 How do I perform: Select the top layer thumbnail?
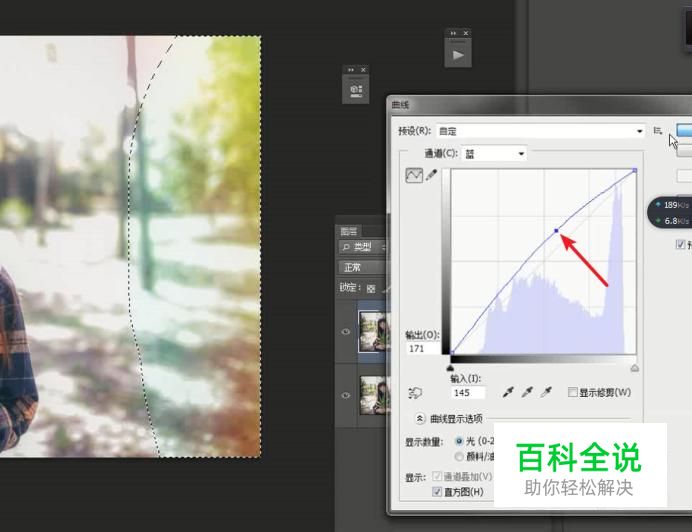[x=374, y=332]
